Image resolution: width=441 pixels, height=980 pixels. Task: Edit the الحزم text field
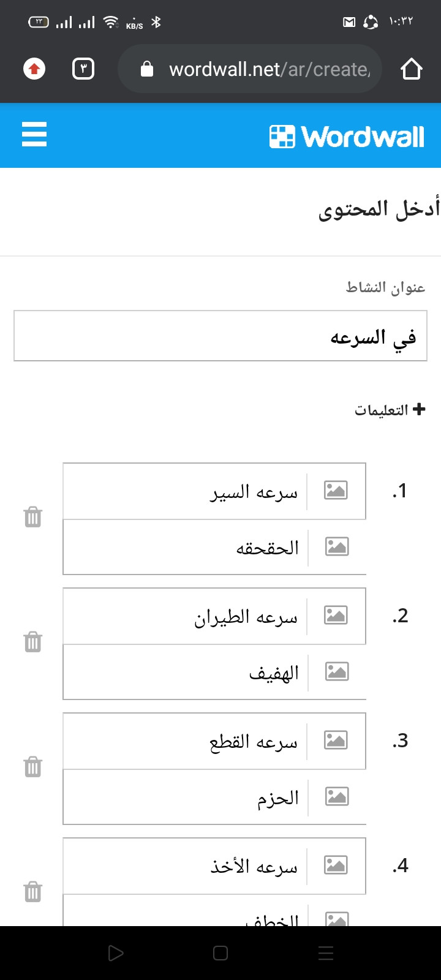tap(186, 797)
